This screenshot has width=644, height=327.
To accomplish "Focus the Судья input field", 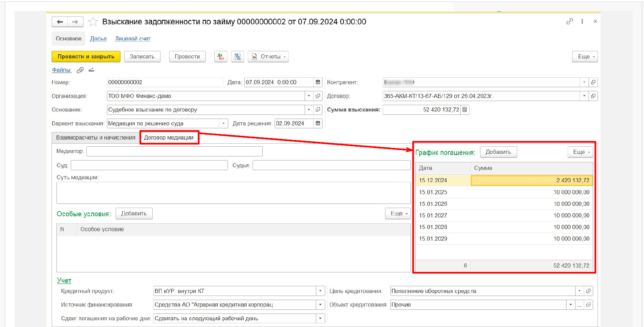I will coord(332,165).
